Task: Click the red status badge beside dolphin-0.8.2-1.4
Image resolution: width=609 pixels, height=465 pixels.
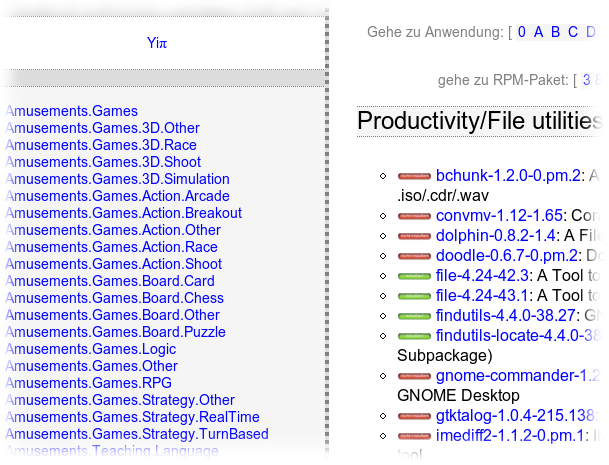Action: (414, 236)
